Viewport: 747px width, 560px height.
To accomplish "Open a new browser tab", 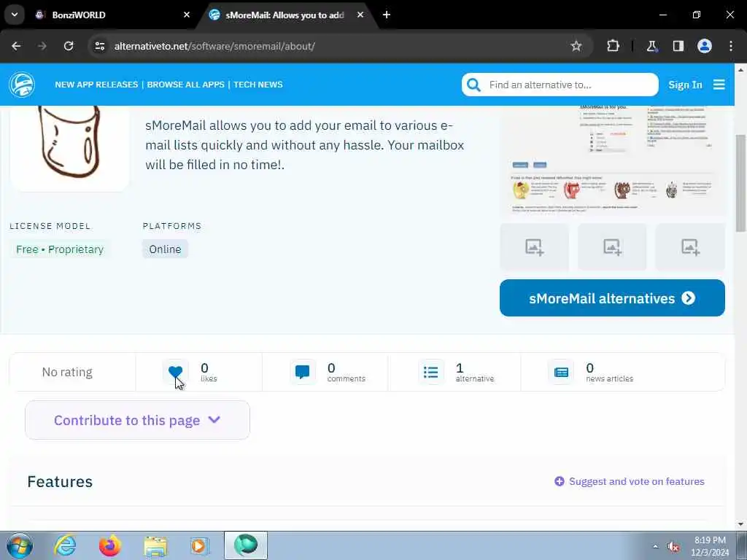I will [387, 15].
